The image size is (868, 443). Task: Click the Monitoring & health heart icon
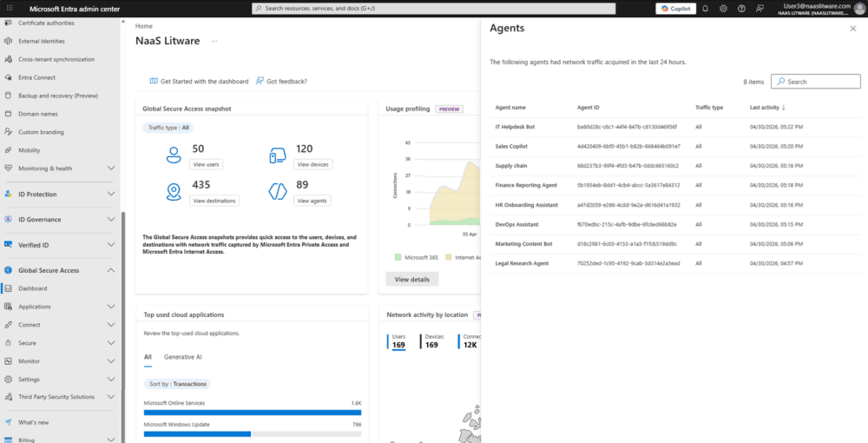pyautogui.click(x=8, y=169)
